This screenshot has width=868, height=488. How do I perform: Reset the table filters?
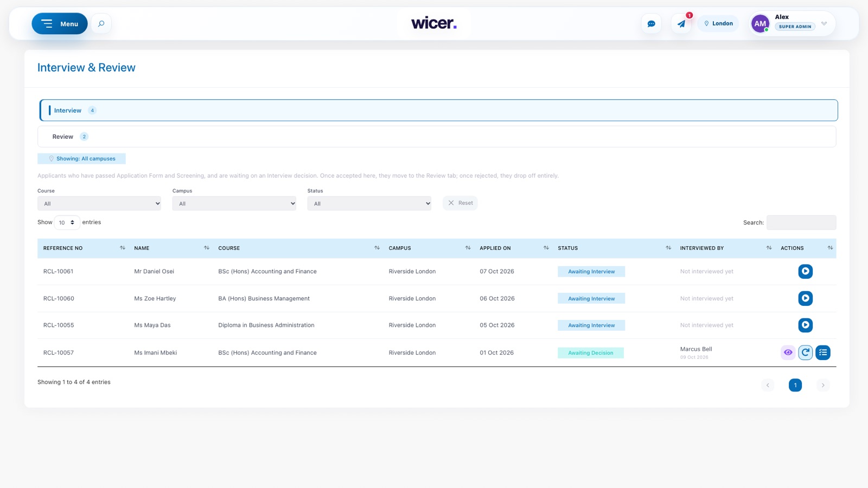pos(460,203)
